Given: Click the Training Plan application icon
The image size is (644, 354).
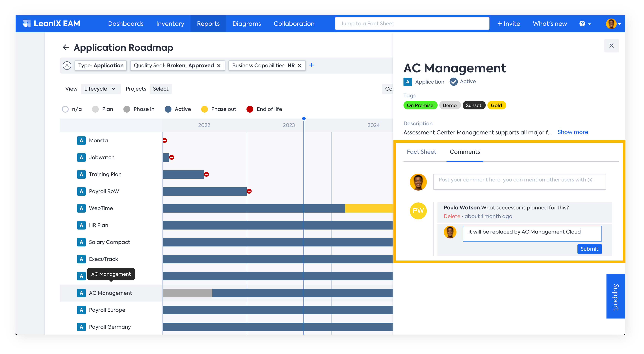Looking at the screenshot, I should point(81,174).
